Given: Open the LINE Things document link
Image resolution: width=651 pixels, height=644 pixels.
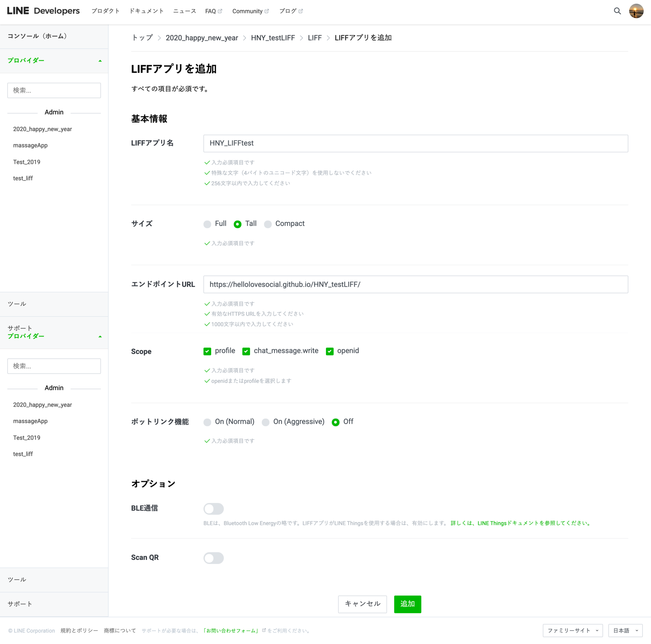Looking at the screenshot, I should 521,523.
